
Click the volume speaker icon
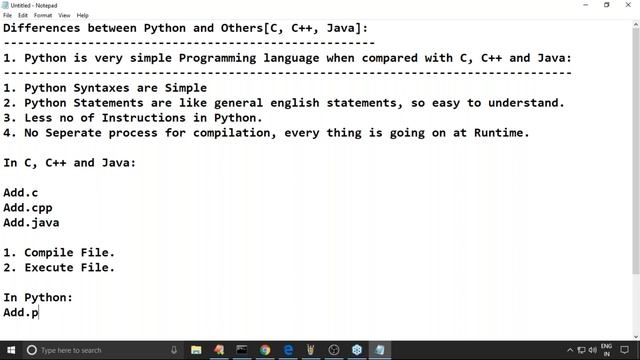click(x=593, y=350)
